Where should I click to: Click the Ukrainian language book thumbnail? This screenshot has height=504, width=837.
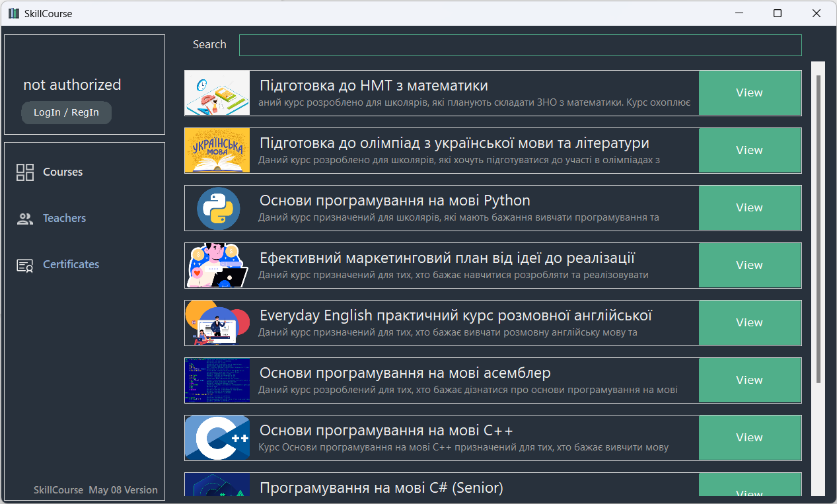[217, 150]
